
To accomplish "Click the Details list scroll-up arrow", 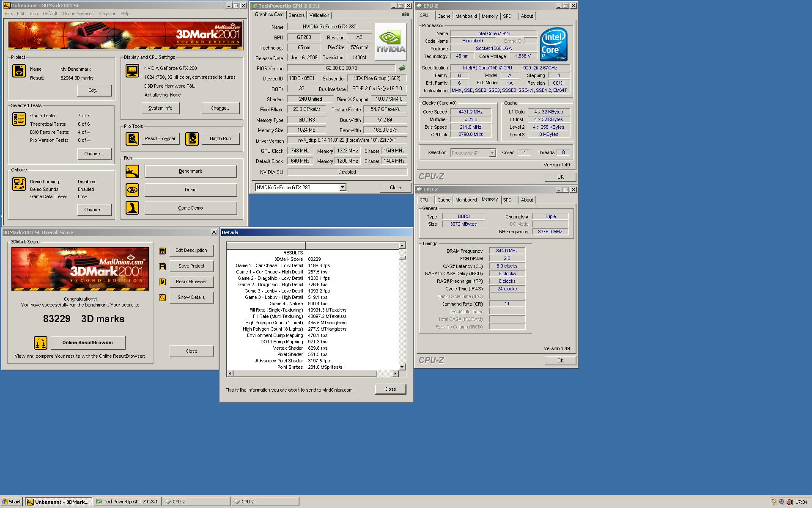I will click(402, 246).
